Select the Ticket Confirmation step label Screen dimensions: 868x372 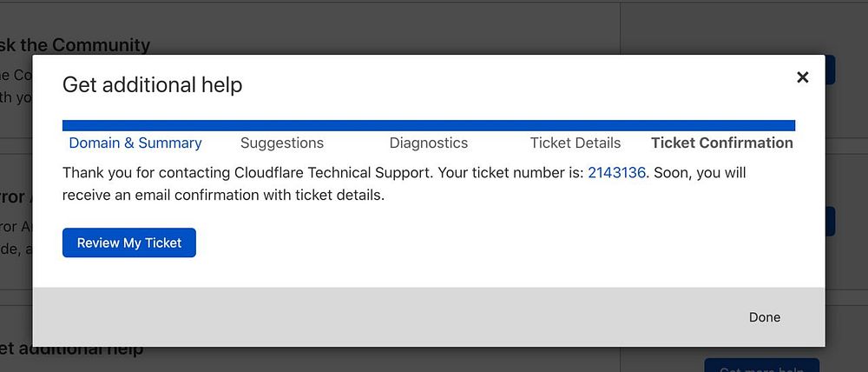(721, 143)
